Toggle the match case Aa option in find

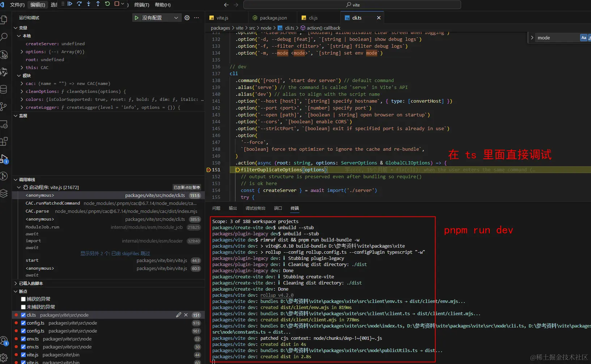coord(583,38)
